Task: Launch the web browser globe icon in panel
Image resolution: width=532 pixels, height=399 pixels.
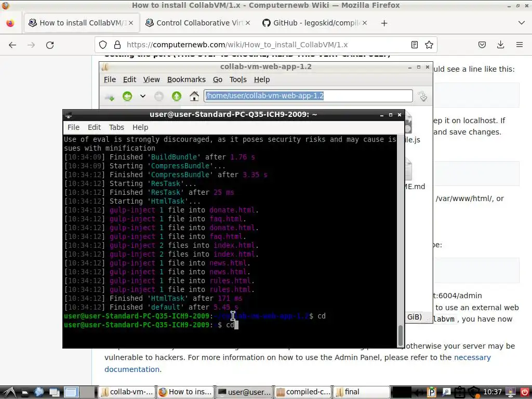Action: [39, 392]
